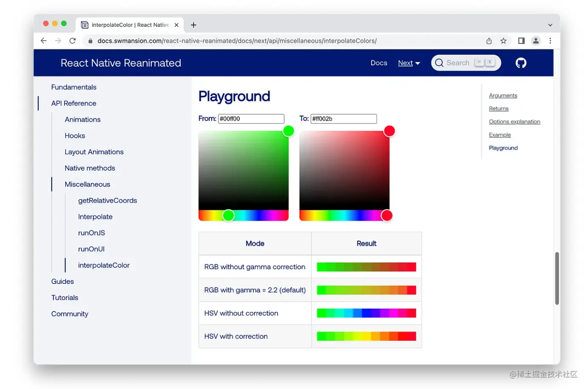Open Tutorials in the sidebar
588x389 pixels.
[65, 297]
